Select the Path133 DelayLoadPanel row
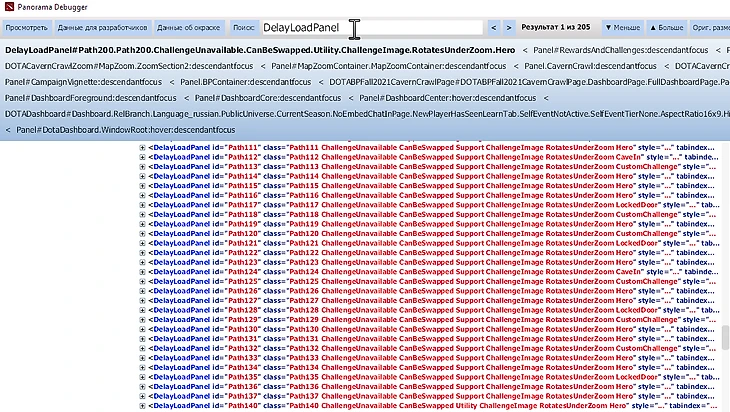This screenshot has width=730, height=412. (x=431, y=358)
